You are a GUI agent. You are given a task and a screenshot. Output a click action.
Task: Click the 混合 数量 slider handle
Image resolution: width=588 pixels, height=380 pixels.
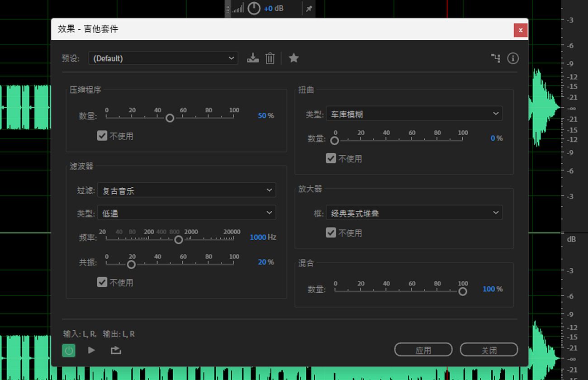tap(463, 292)
